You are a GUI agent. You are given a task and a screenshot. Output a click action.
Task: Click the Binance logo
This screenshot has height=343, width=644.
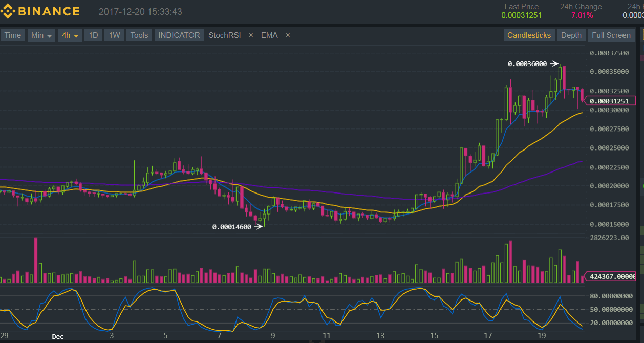40,11
